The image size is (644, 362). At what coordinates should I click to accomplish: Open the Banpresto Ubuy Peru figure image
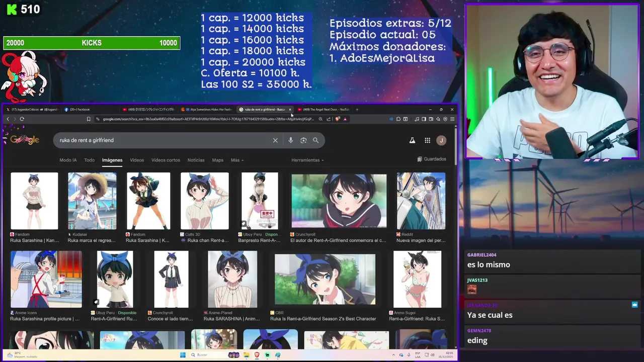pyautogui.click(x=260, y=201)
